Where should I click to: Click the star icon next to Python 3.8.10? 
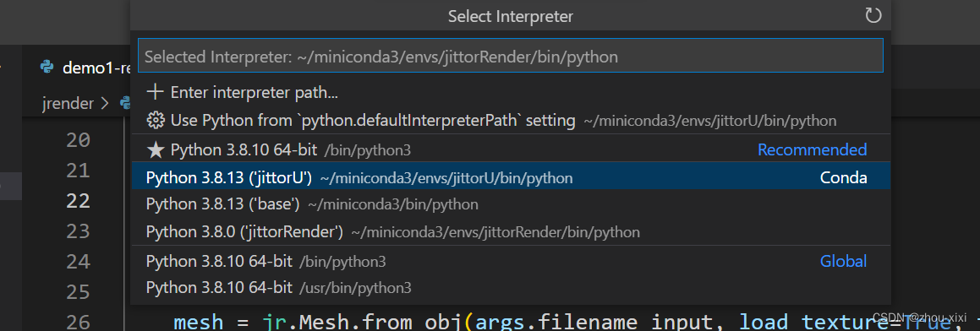tap(155, 149)
